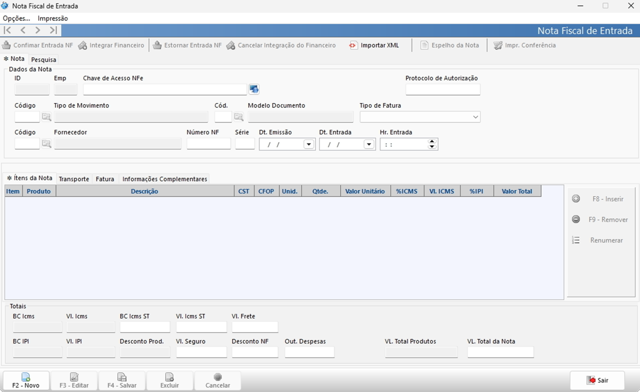Open the Tipo de Fatura dropdown
640x392 pixels.
click(x=475, y=117)
